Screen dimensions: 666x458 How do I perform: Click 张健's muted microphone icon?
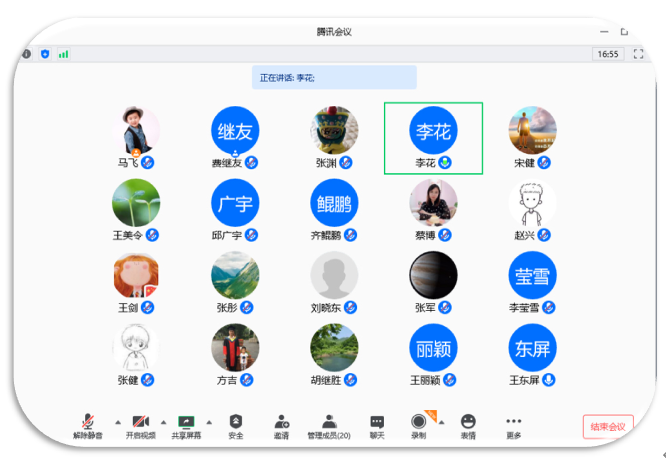(147, 380)
